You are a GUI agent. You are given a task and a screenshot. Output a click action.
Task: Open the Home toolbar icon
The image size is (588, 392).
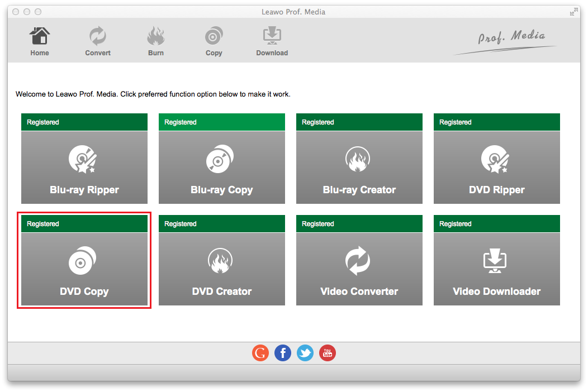point(39,42)
